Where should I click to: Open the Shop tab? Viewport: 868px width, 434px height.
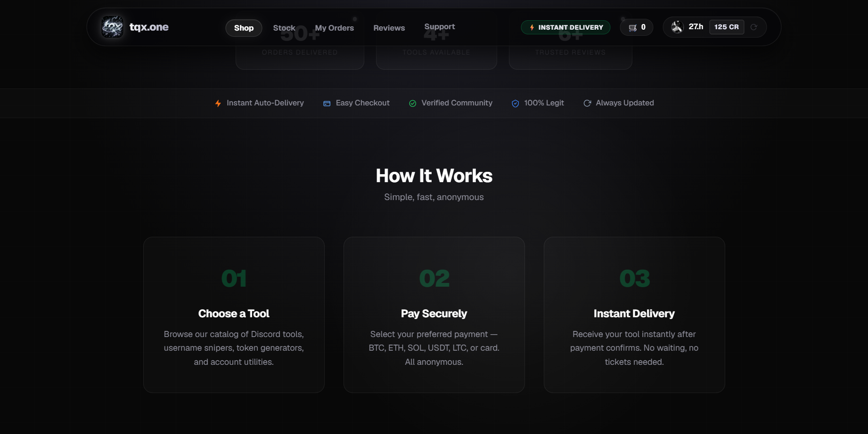pyautogui.click(x=244, y=28)
